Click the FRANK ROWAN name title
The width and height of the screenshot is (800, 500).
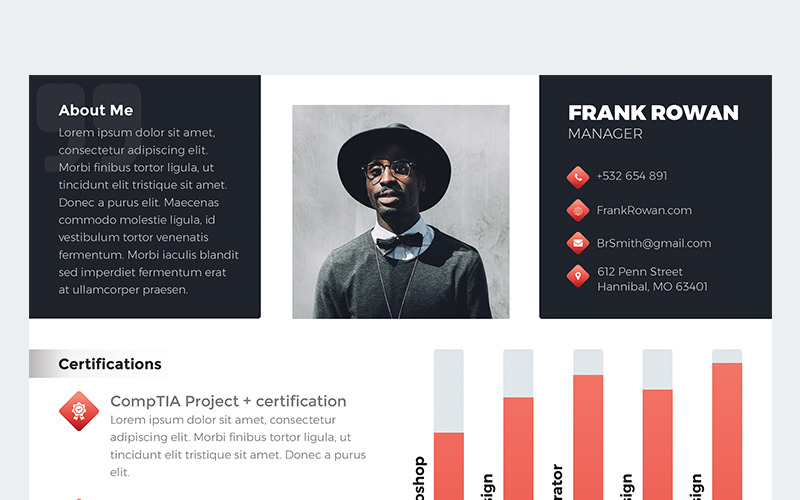(653, 113)
